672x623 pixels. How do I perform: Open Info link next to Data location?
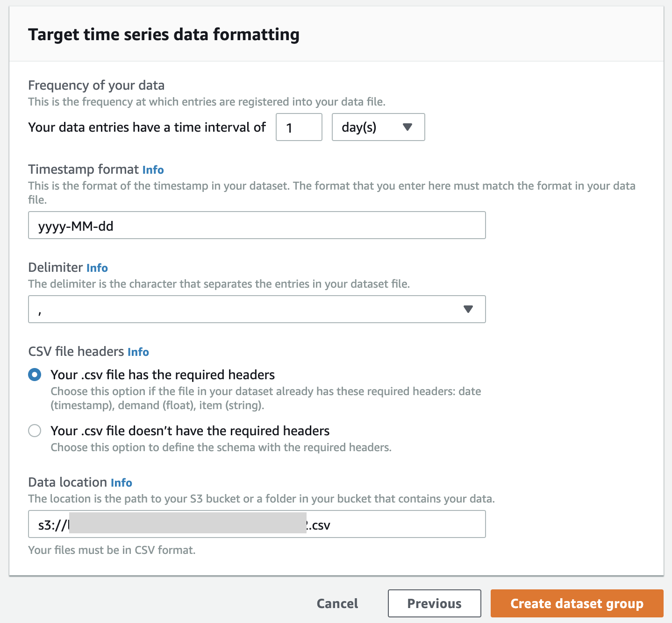(x=122, y=482)
